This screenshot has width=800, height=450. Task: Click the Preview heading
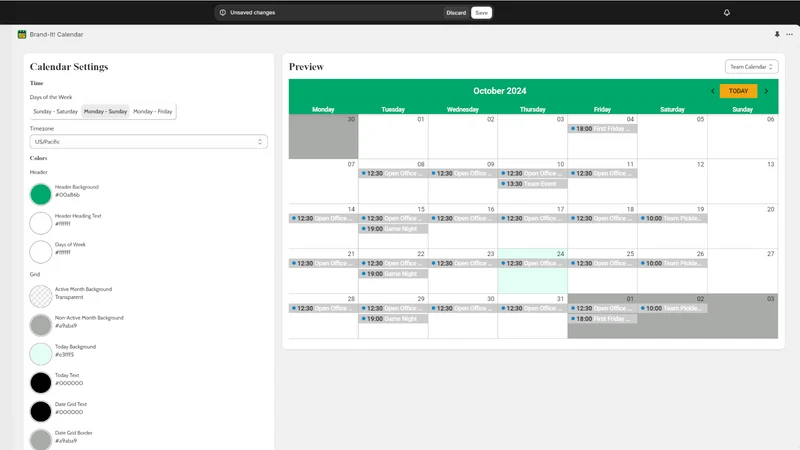pos(306,67)
